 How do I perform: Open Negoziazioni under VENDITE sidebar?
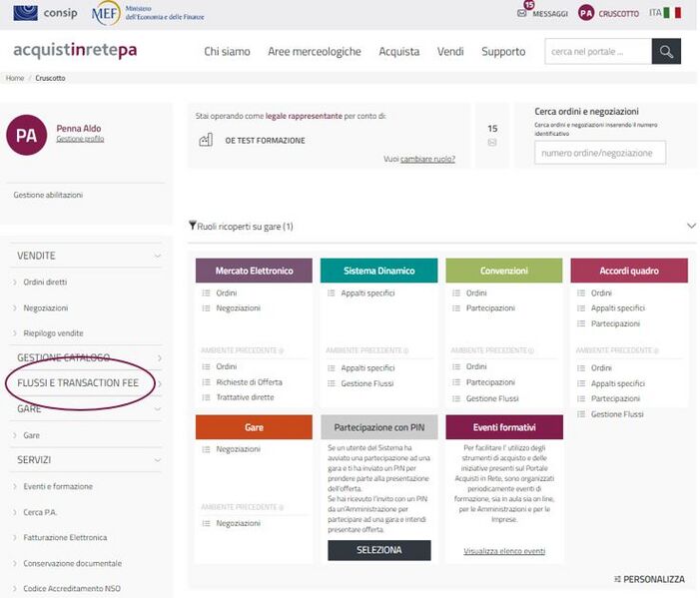click(x=46, y=307)
